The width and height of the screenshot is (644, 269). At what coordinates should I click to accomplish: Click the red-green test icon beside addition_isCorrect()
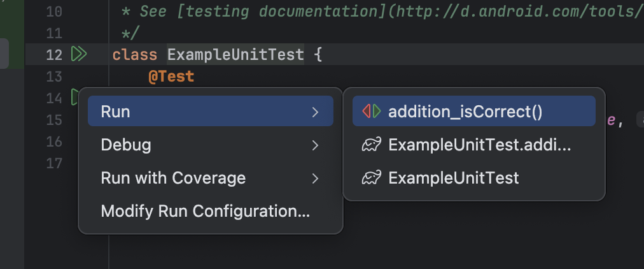tap(372, 112)
